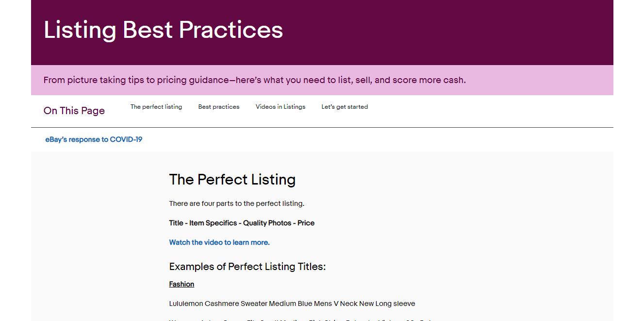Click 'The Perfect Listing' section heading
The image size is (644, 321).
pyautogui.click(x=232, y=180)
